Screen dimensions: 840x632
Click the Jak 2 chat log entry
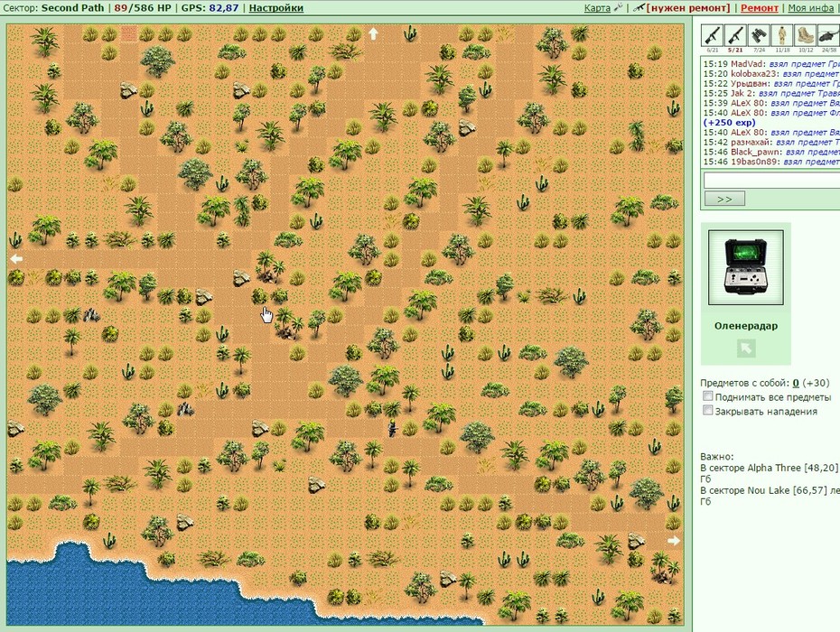point(771,93)
